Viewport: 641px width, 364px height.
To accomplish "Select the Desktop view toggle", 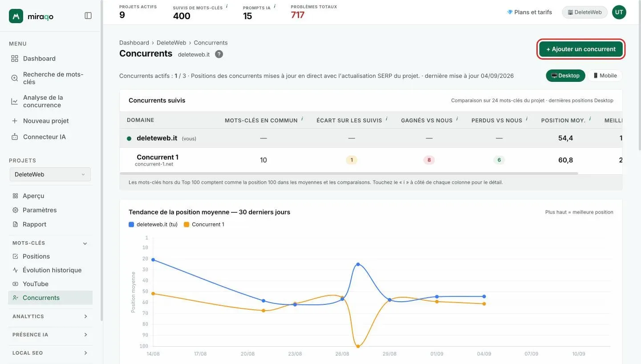I will click(565, 76).
